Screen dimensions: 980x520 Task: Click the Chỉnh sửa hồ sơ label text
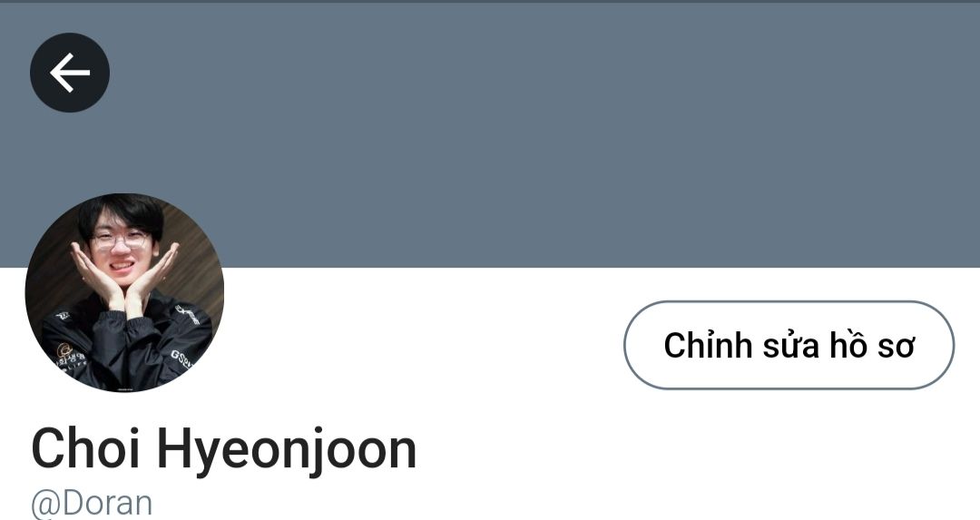point(789,345)
